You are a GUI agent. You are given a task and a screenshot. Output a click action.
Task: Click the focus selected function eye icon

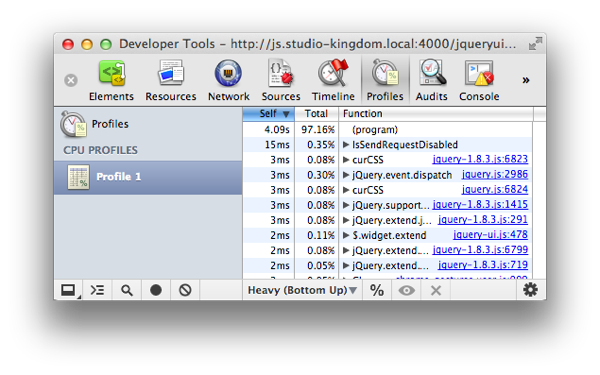tap(406, 290)
